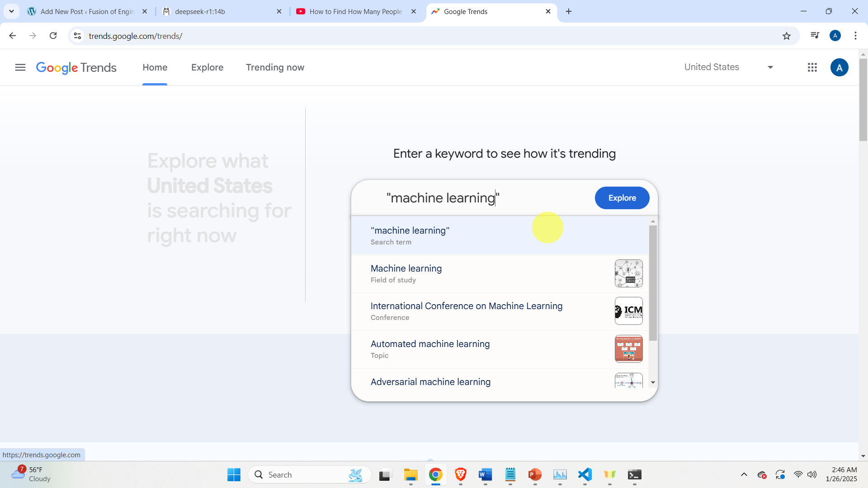Switch to the How to Find How Many People tab

tap(357, 11)
